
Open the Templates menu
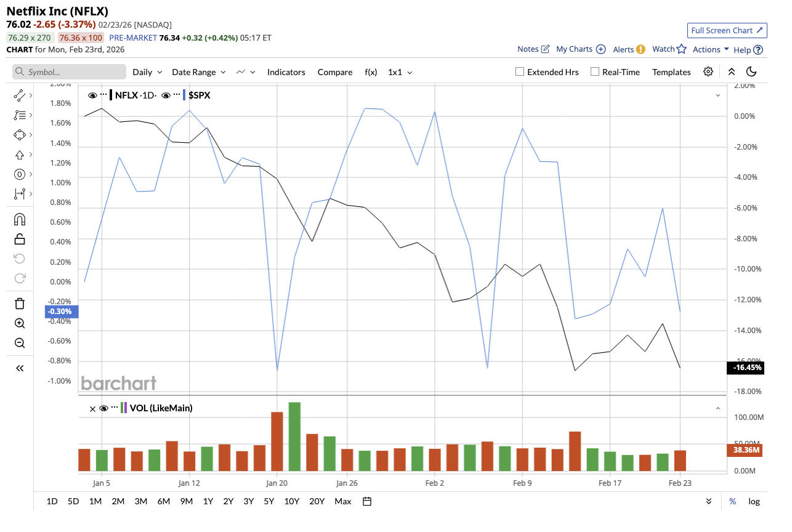[671, 72]
